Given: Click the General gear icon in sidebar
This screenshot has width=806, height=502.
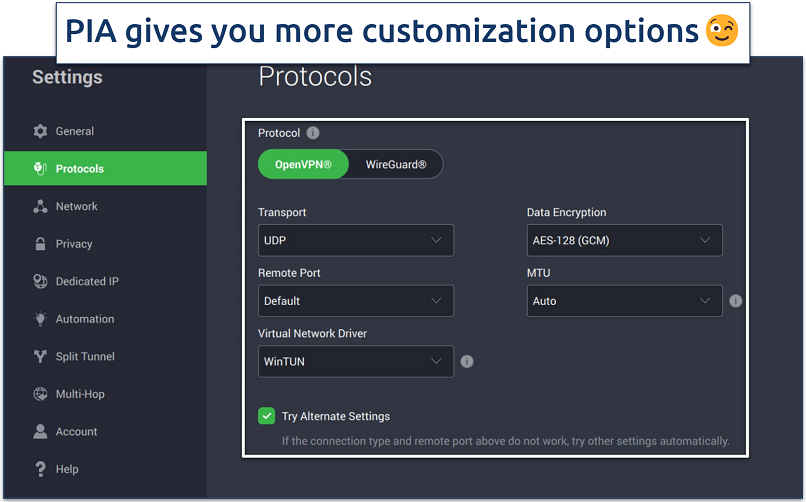Looking at the screenshot, I should click(x=40, y=131).
